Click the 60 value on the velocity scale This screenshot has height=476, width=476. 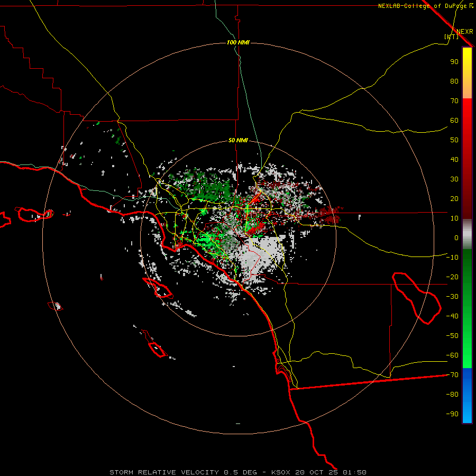pos(454,121)
